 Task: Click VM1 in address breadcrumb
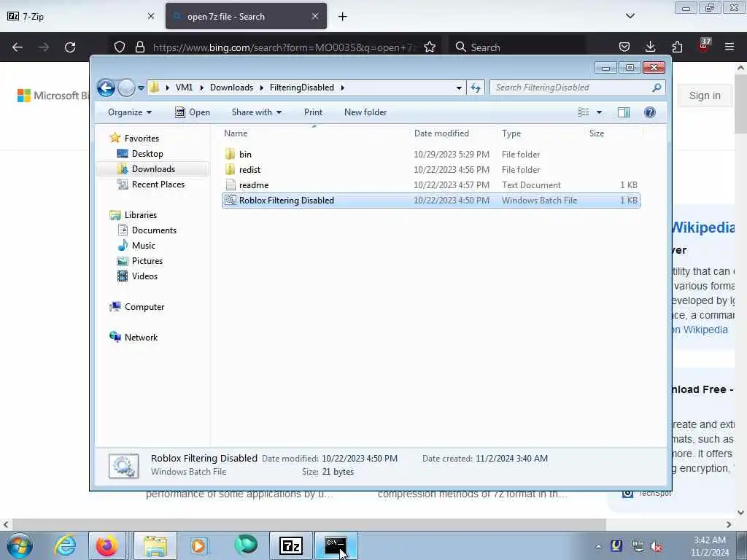pyautogui.click(x=184, y=87)
